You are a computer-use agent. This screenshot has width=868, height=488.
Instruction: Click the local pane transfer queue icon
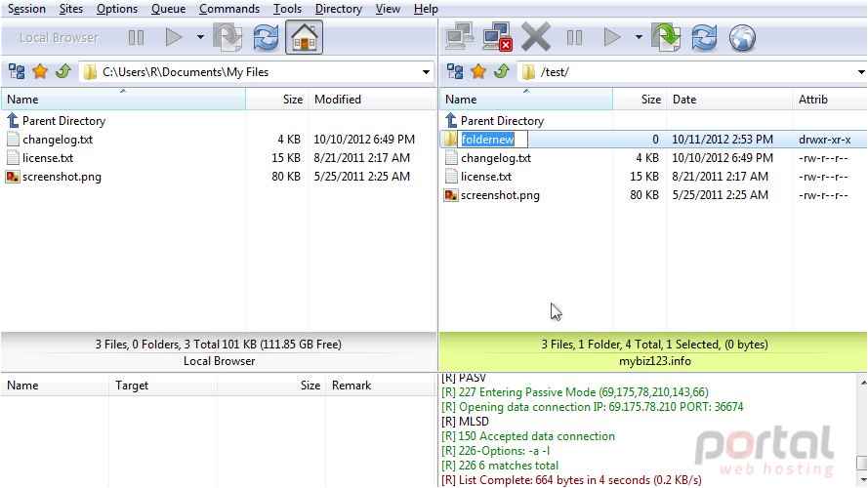228,37
